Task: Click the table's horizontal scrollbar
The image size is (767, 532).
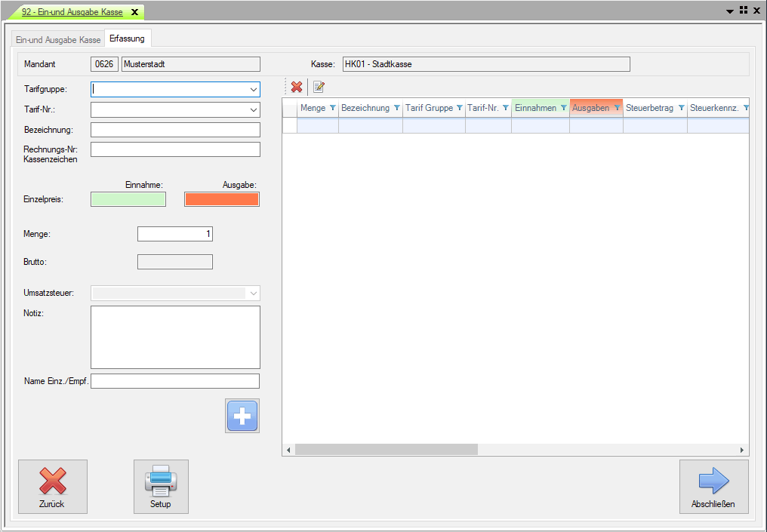Action: 387,450
